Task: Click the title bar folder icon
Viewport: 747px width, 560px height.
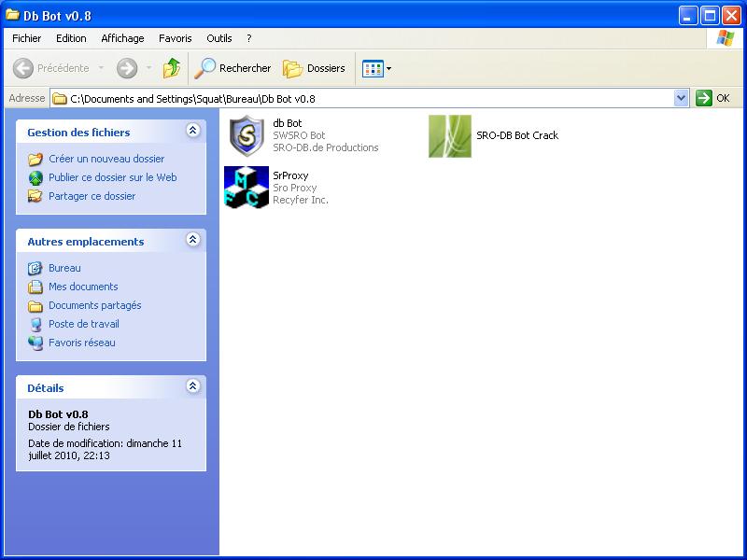Action: coord(12,15)
